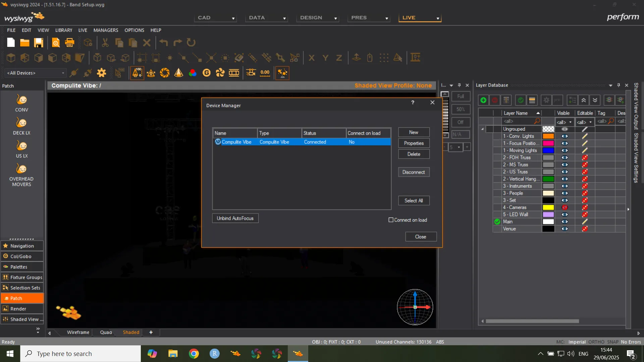Screen dimensions: 644x362
Task: Click the Print icon
Action: click(x=69, y=43)
